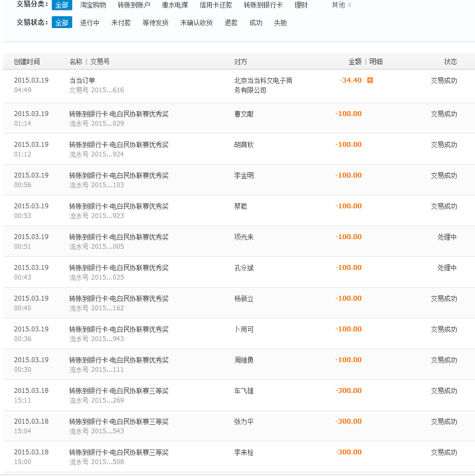Viewport: 475px width, 476px height.
Task: Expand details arrow beside -34.40 amount
Action: tap(370, 80)
